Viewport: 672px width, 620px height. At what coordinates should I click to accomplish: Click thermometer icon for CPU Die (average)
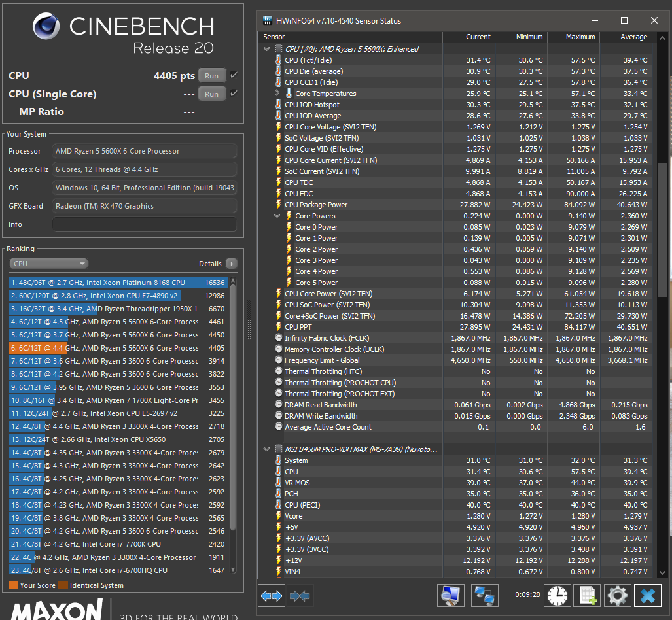coord(278,71)
